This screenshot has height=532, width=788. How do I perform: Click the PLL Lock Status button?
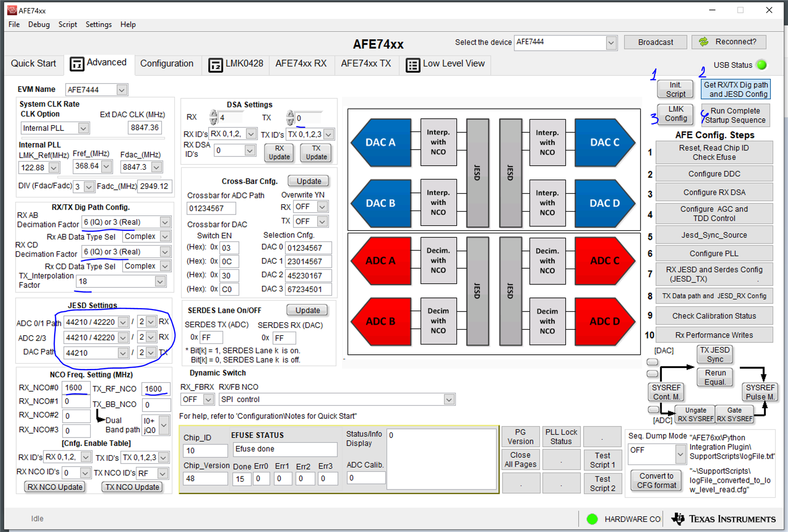tap(561, 437)
